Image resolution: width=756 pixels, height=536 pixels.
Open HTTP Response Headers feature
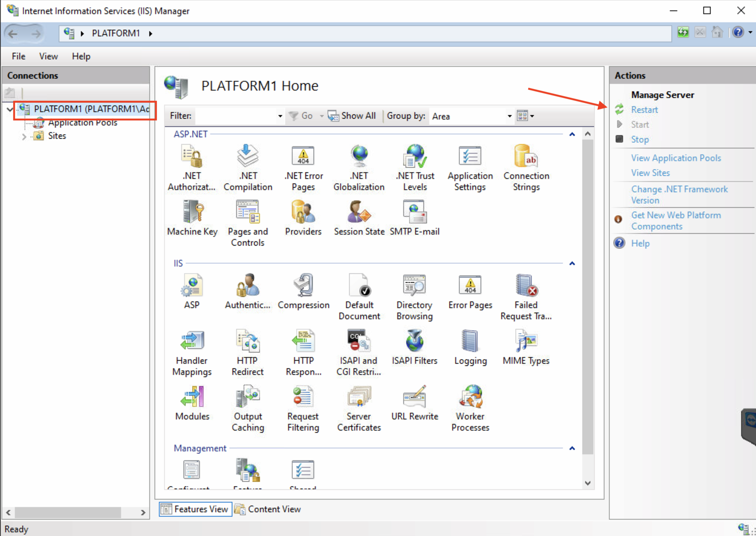coord(303,353)
